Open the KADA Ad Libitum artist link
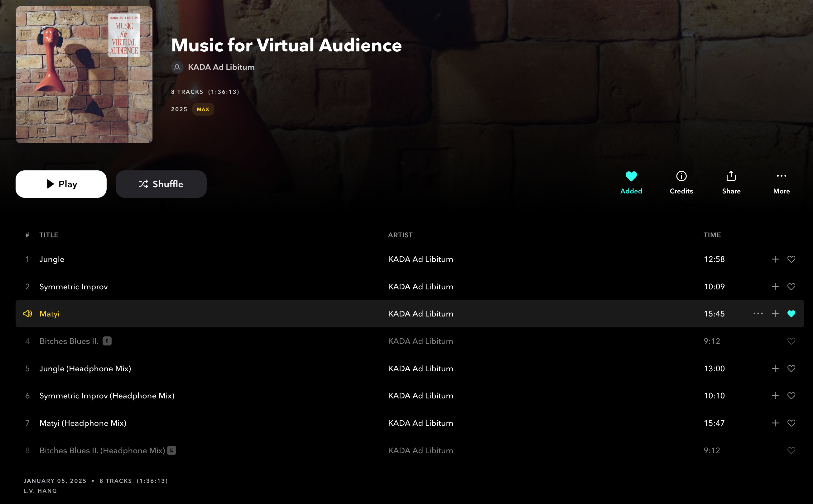Screen dimensions: 813x504 point(221,67)
